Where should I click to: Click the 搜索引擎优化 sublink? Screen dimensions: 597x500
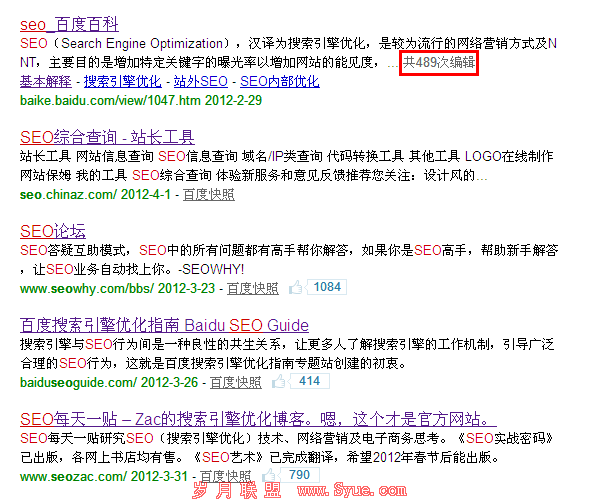pyautogui.click(x=123, y=81)
